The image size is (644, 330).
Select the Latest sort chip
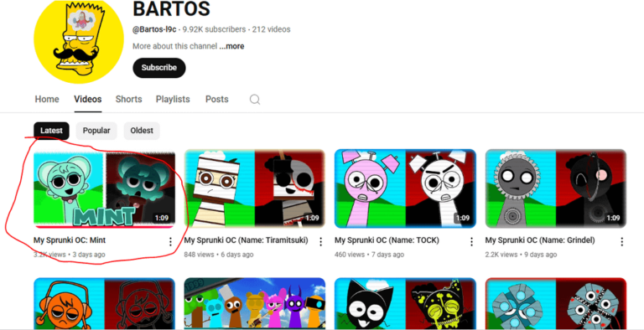pyautogui.click(x=51, y=131)
